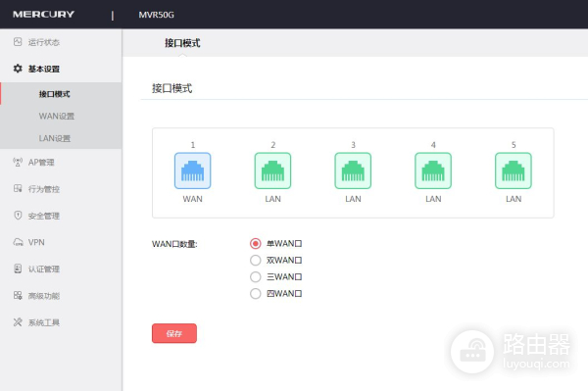The width and height of the screenshot is (588, 391).
Task: Select port 4 LAN interface icon
Action: click(433, 171)
